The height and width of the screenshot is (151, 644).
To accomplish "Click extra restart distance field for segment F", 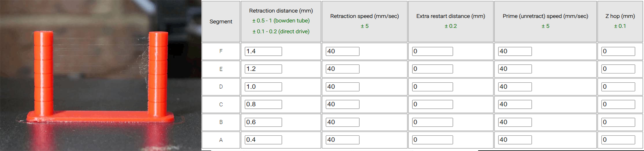I will [x=432, y=51].
